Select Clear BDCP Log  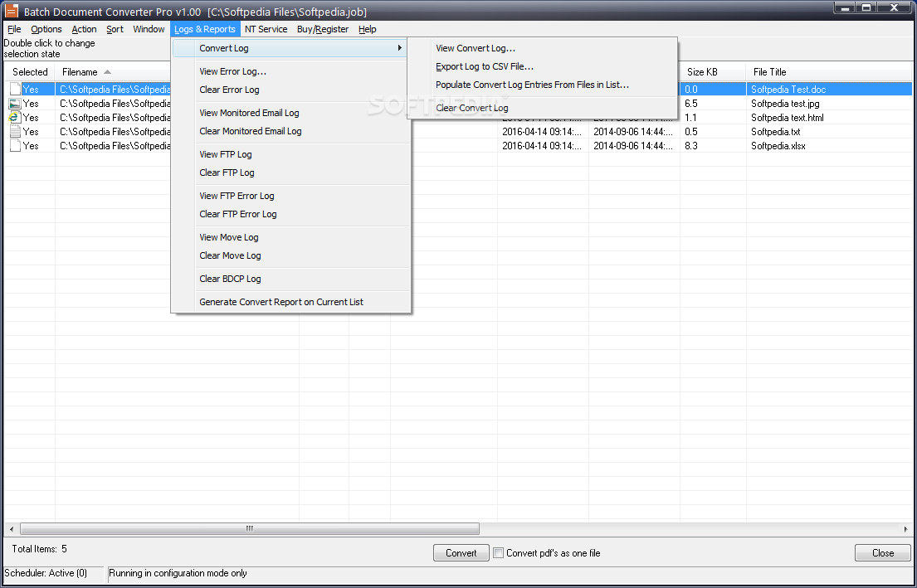(231, 279)
